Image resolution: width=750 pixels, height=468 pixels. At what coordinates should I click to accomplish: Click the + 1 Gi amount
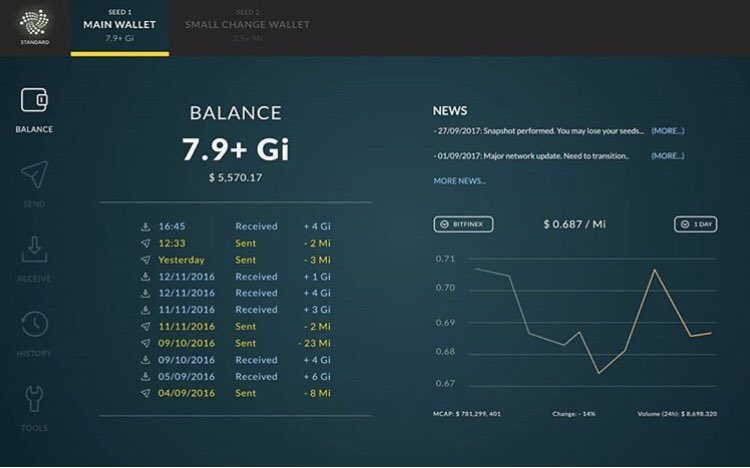click(x=317, y=277)
